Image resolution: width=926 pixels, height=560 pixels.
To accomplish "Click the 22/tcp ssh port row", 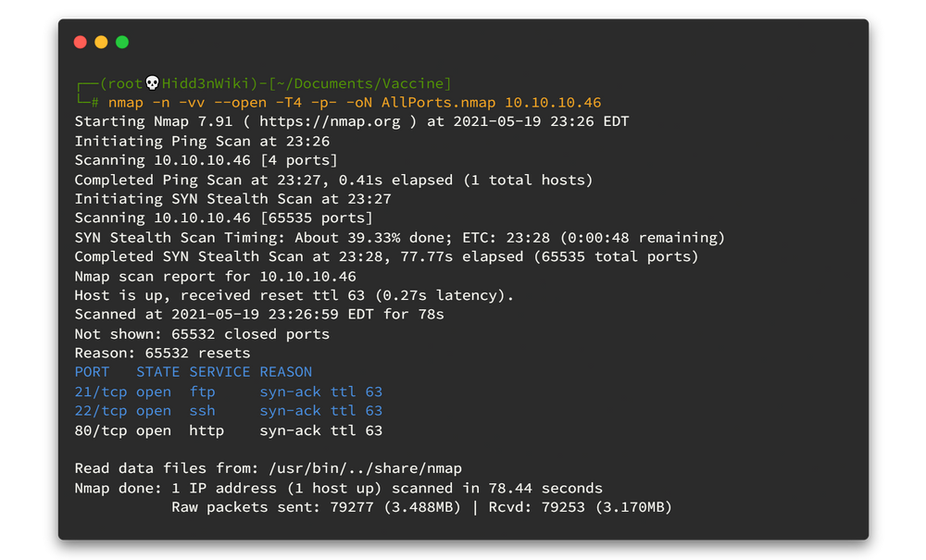I will 228,411.
